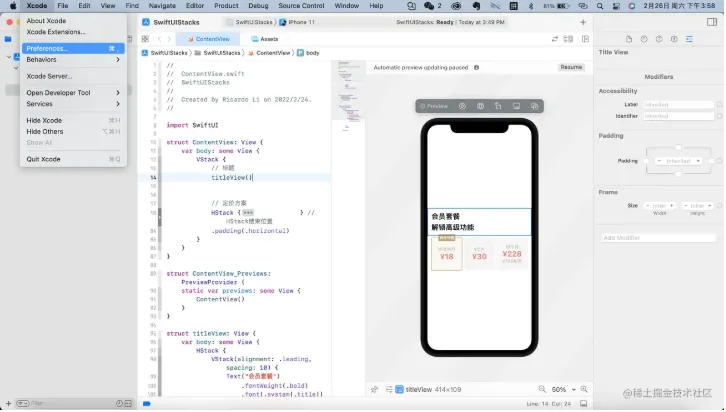Image resolution: width=726 pixels, height=412 pixels.
Task: Click the preview device settings display icon
Action: tap(516, 106)
